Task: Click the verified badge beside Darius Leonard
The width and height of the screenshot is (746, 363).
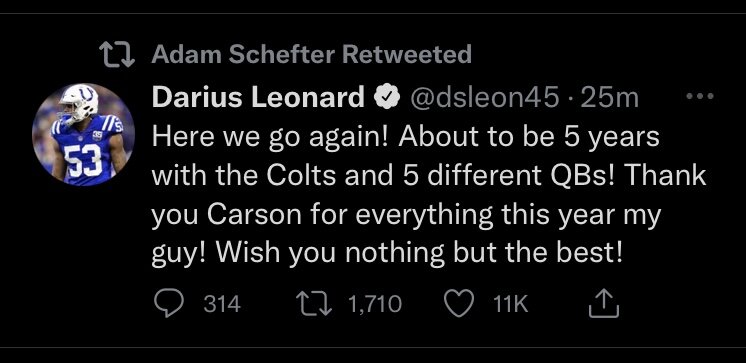Action: tap(385, 97)
